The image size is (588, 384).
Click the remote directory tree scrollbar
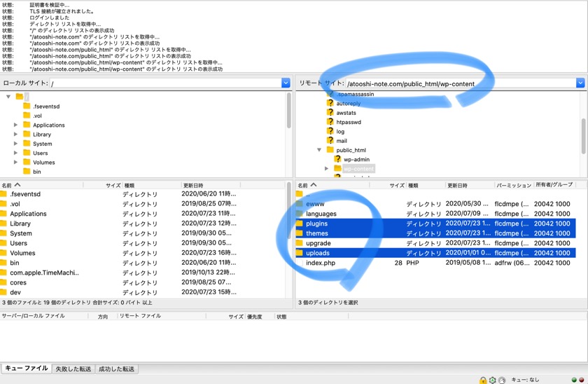(x=583, y=134)
